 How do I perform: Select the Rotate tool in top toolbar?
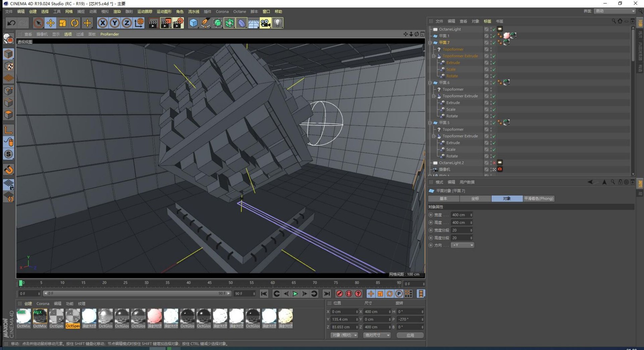tap(75, 23)
